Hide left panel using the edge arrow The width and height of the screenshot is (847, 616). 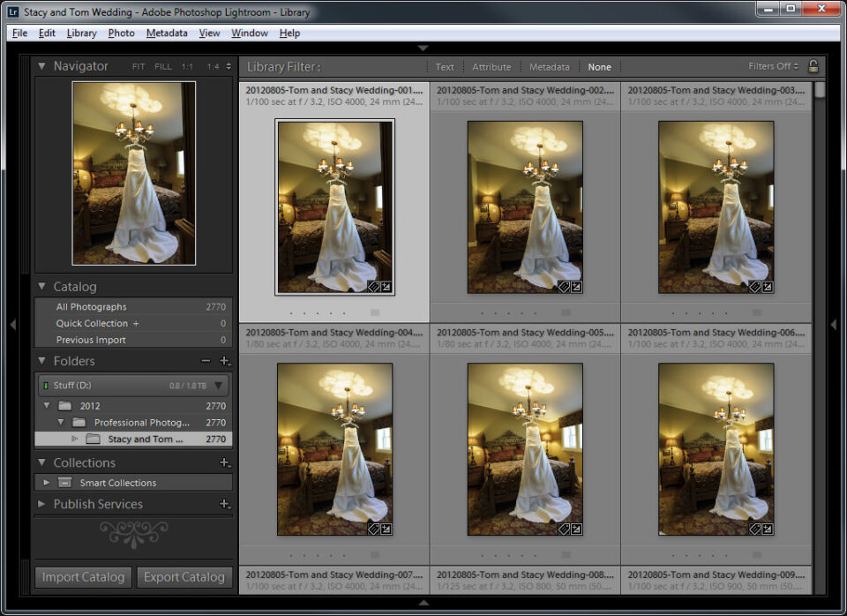(x=12, y=325)
